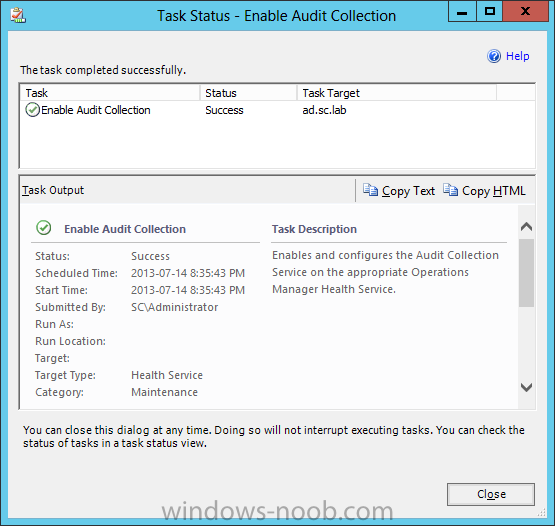Click the Task Output scrollbar thumb
Viewport: 555px width, 526px height.
click(526, 273)
